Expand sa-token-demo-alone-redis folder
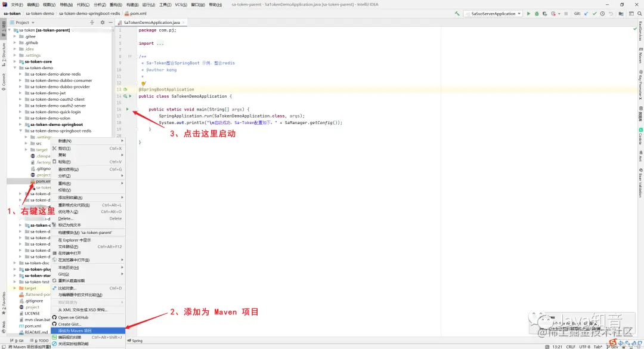 [x=20, y=74]
